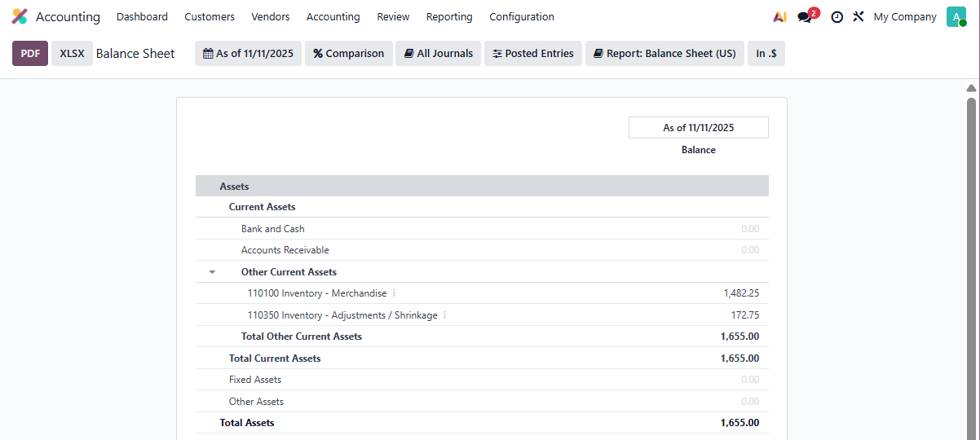Open the Posted Entries options dropdown
980x440 pixels.
click(532, 54)
